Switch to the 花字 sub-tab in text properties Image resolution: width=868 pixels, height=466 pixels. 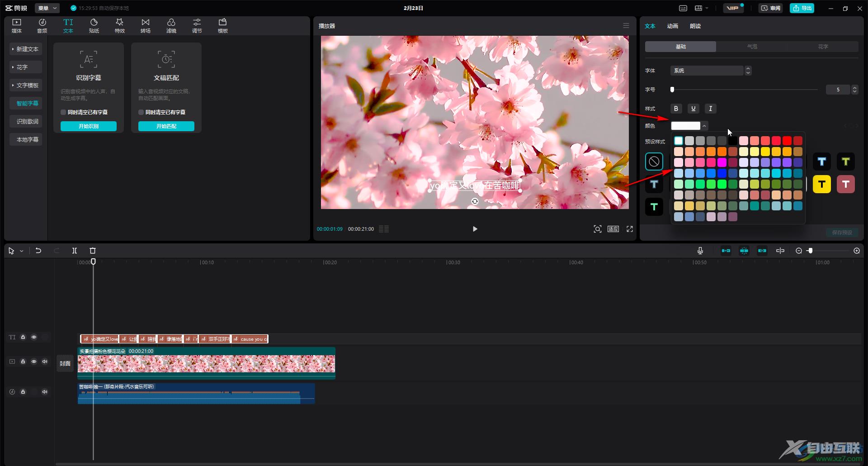tap(823, 47)
